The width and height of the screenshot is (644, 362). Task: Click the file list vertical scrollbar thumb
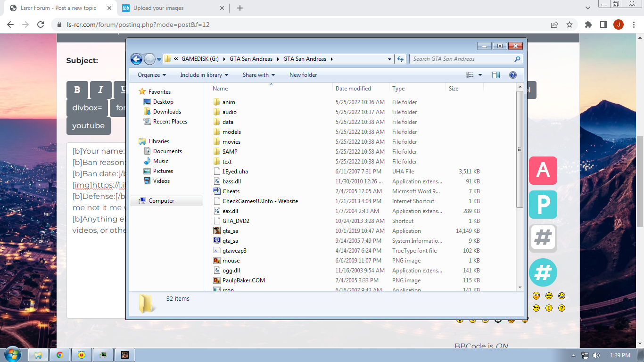[520, 149]
